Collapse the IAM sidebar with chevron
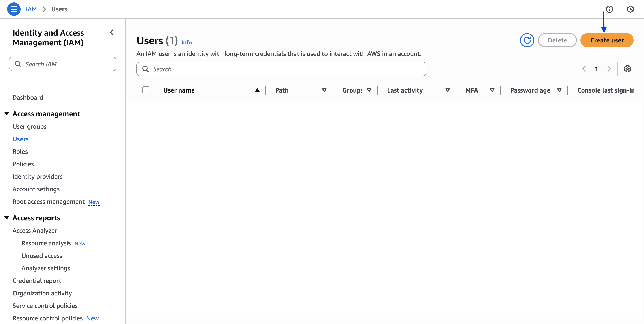 [112, 32]
